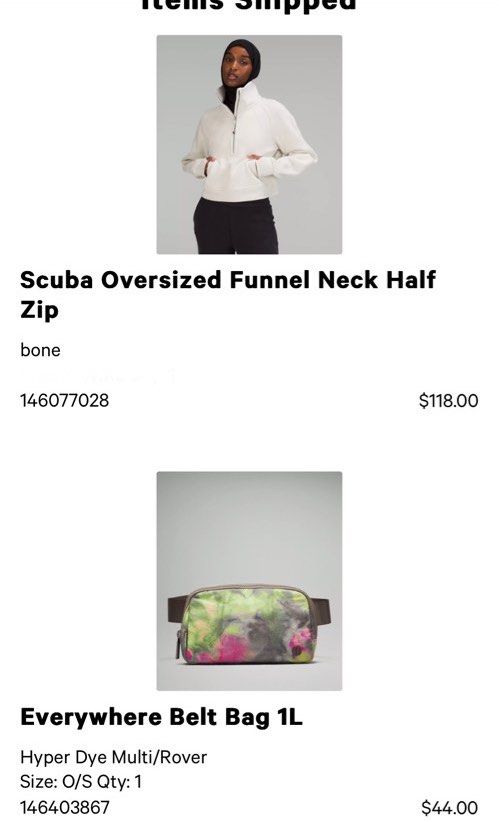Click the belt bag zipper pull
The height and width of the screenshot is (822, 499).
[180, 646]
